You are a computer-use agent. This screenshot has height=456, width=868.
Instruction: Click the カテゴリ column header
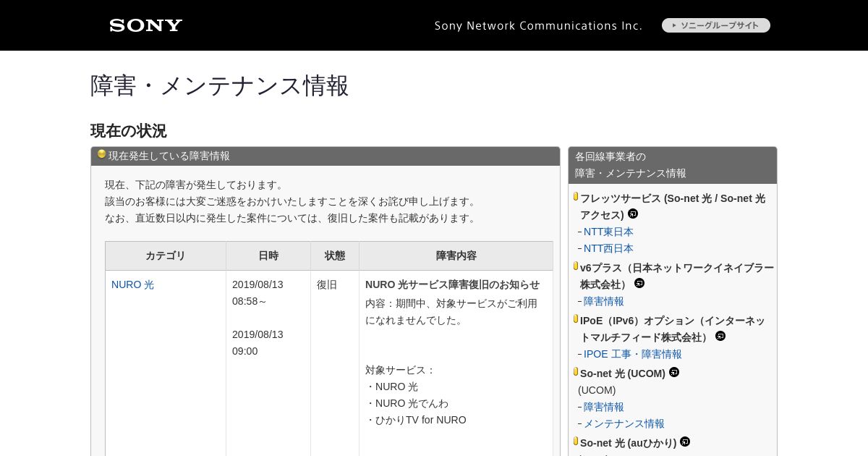point(166,256)
